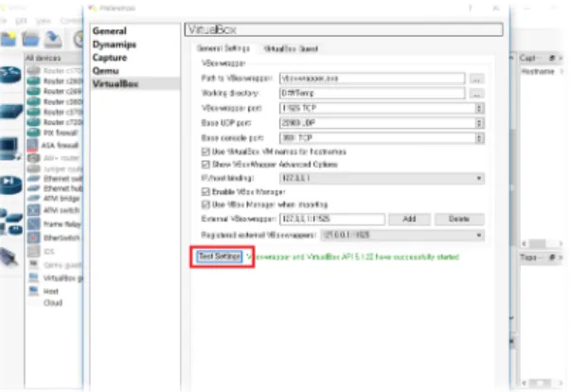The height and width of the screenshot is (392, 570).
Task: Click the green successfully started status message
Action: pyautogui.click(x=352, y=258)
